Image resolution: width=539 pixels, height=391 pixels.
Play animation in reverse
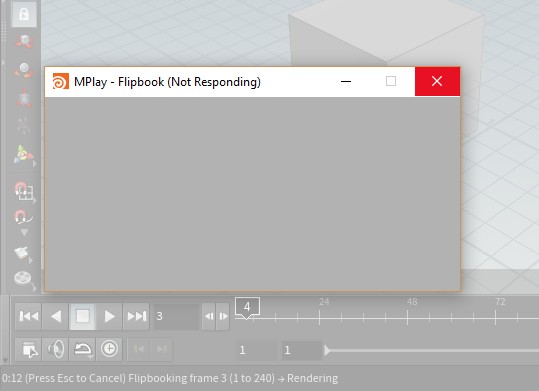[55, 316]
